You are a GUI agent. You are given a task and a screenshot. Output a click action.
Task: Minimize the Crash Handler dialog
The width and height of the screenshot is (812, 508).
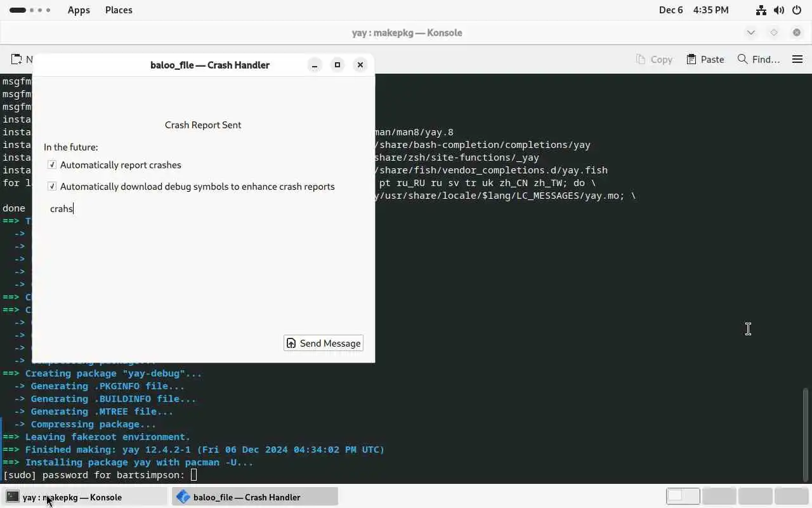(315, 65)
